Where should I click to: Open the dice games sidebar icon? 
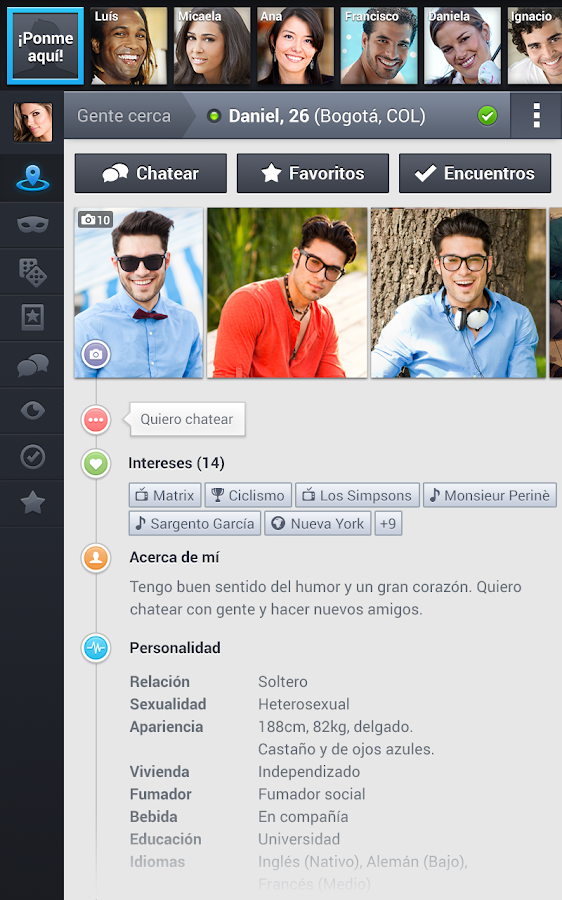tap(32, 271)
